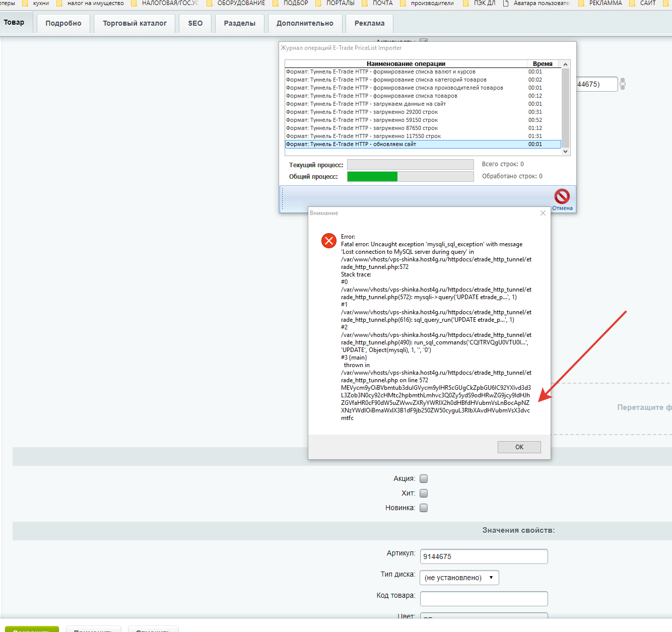The width and height of the screenshot is (672, 632).
Task: Click the red Отмена cancel icon
Action: pos(562,196)
